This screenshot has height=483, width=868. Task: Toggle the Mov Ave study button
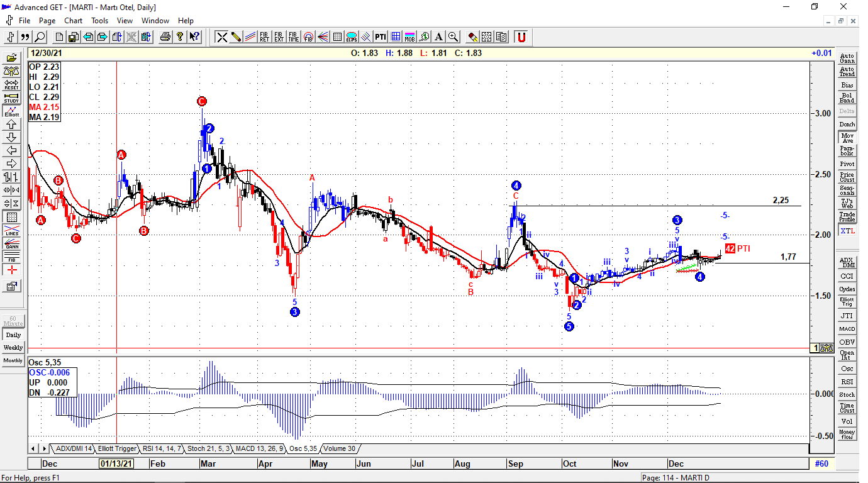(x=847, y=138)
